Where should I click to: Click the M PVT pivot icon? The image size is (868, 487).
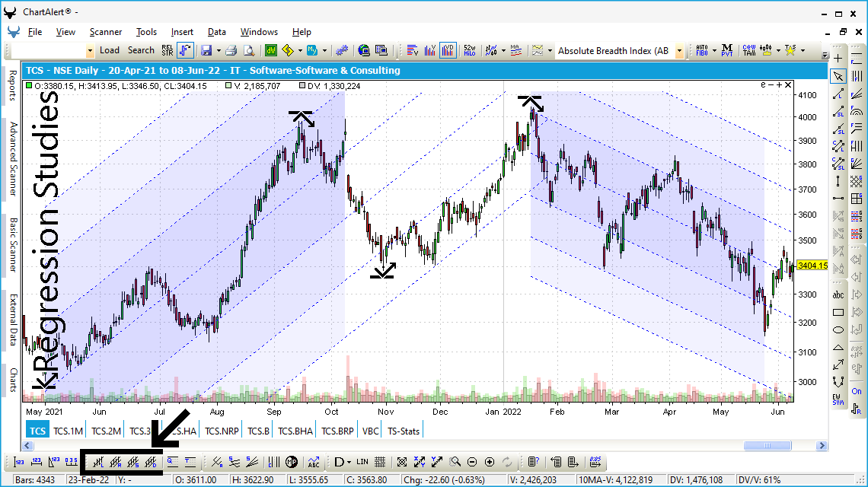727,50
